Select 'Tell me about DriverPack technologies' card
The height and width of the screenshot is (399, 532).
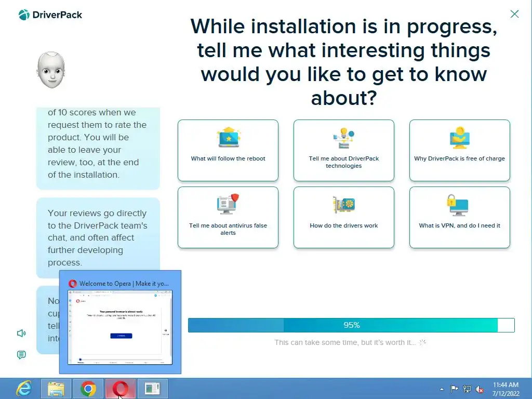[344, 150]
